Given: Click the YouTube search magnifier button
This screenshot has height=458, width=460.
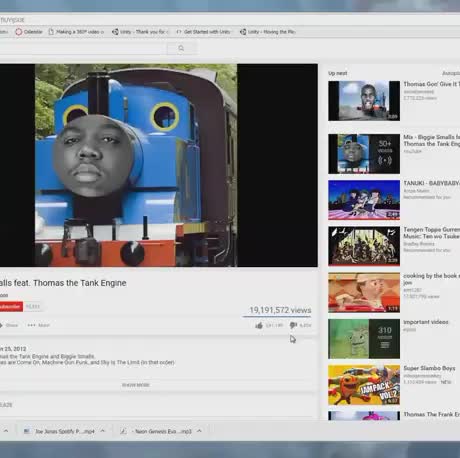Looking at the screenshot, I should click(x=181, y=49).
